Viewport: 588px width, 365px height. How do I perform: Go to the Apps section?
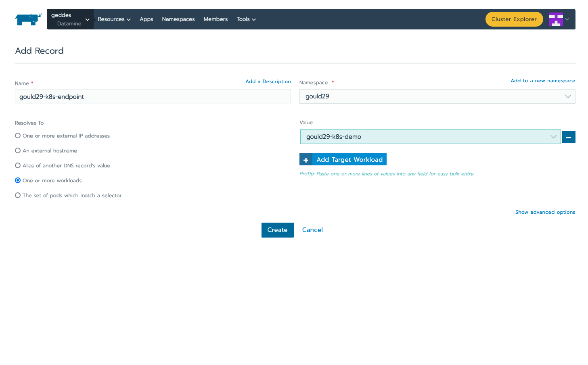tap(146, 19)
